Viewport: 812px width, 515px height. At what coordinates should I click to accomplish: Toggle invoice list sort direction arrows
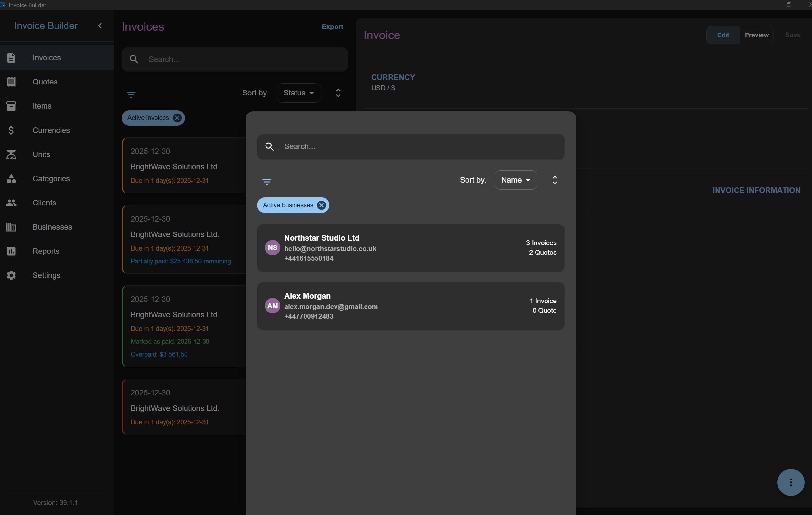[338, 93]
